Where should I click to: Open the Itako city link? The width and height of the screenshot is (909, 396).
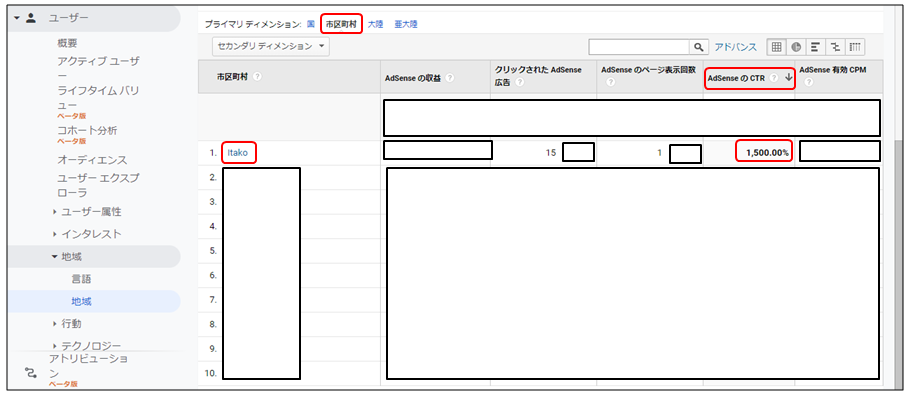(238, 153)
